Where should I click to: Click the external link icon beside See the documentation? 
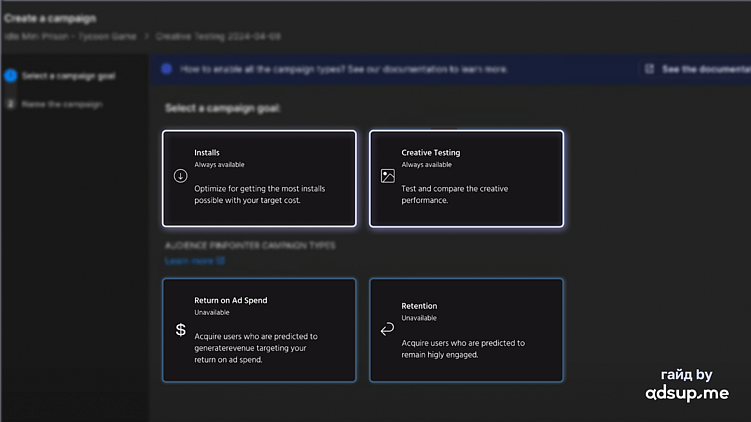tap(649, 69)
